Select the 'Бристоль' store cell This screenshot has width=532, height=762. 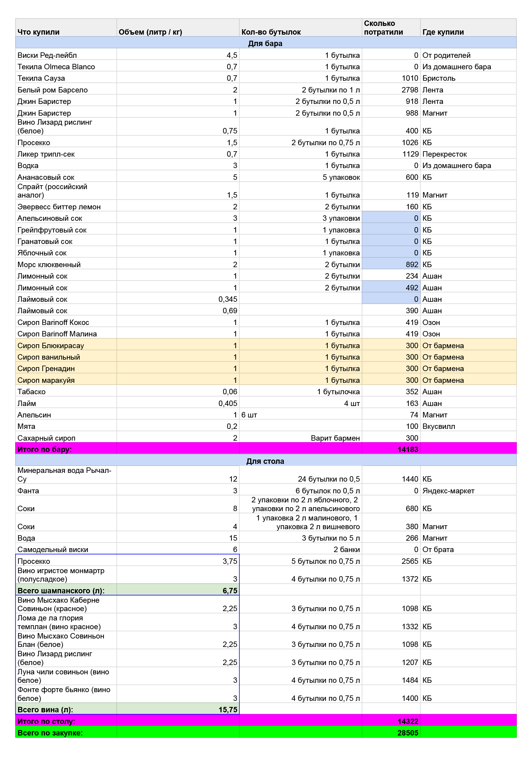click(468, 77)
